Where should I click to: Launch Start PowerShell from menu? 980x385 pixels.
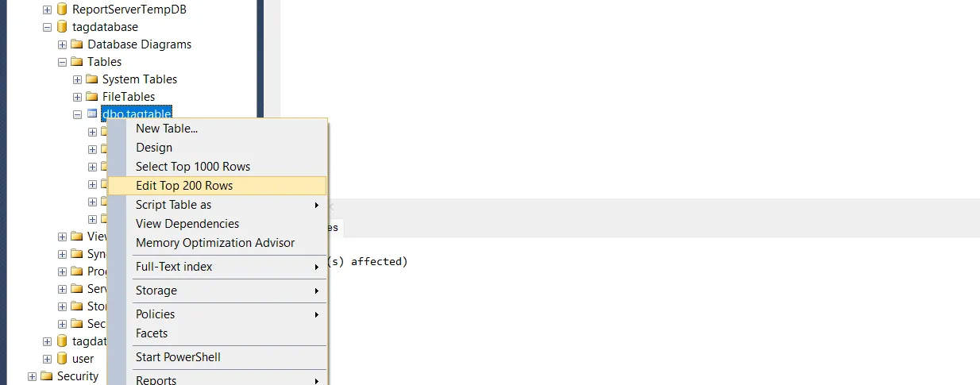(178, 357)
